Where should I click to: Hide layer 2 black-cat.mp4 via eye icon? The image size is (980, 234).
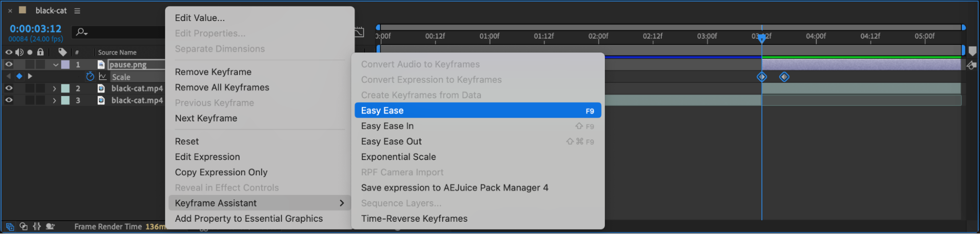tap(9, 89)
